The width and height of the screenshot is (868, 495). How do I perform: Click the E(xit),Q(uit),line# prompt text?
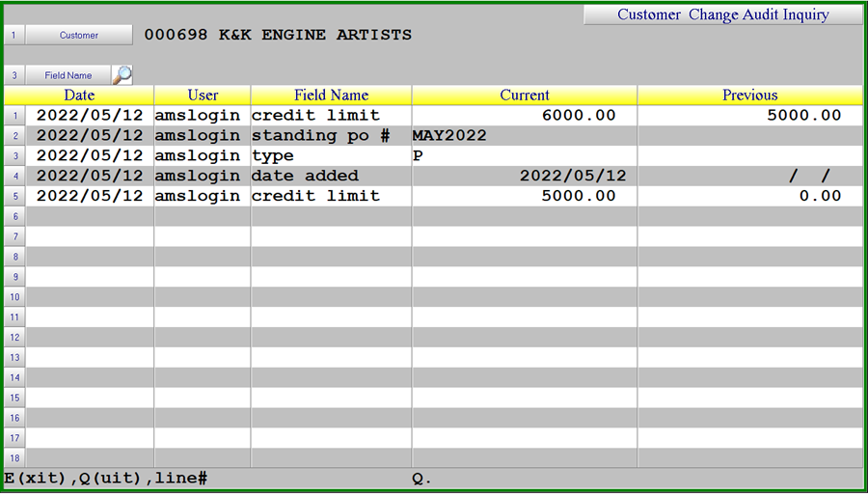(106, 479)
